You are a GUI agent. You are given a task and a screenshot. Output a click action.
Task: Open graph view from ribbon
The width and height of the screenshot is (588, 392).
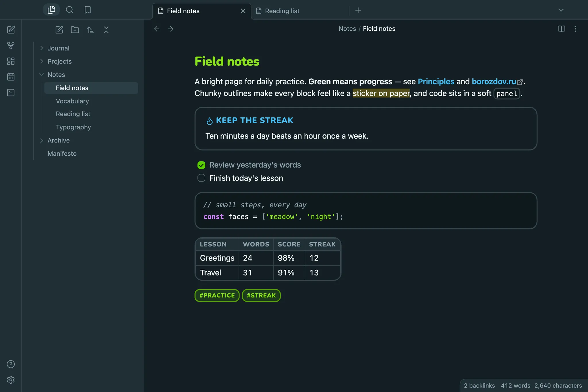(11, 45)
